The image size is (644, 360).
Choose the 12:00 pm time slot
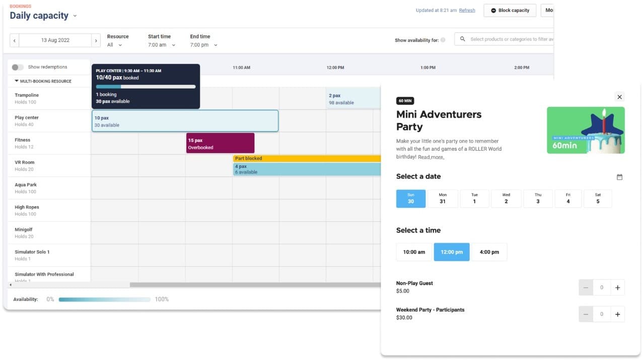tap(452, 252)
